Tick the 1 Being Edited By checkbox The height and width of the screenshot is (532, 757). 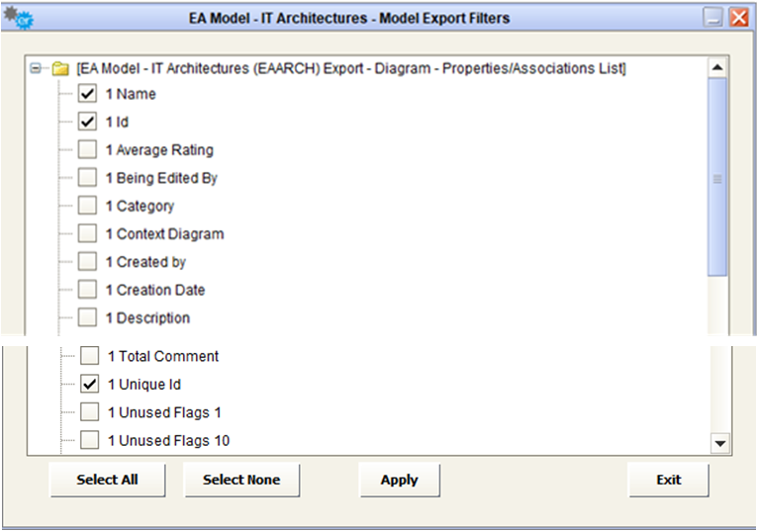pyautogui.click(x=87, y=178)
